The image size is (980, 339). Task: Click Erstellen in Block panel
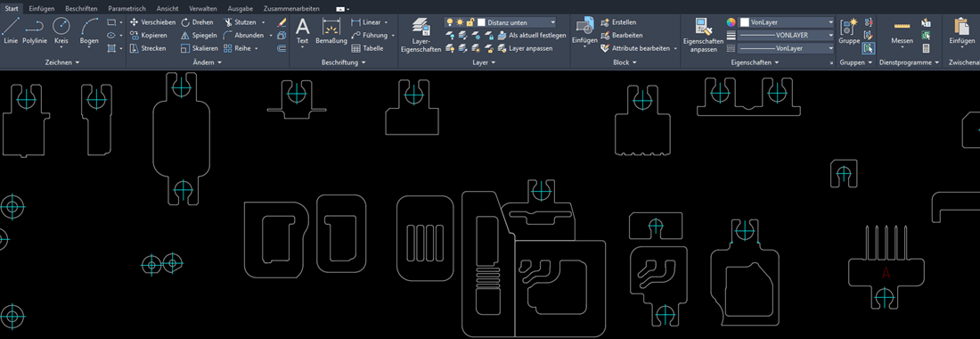[618, 22]
